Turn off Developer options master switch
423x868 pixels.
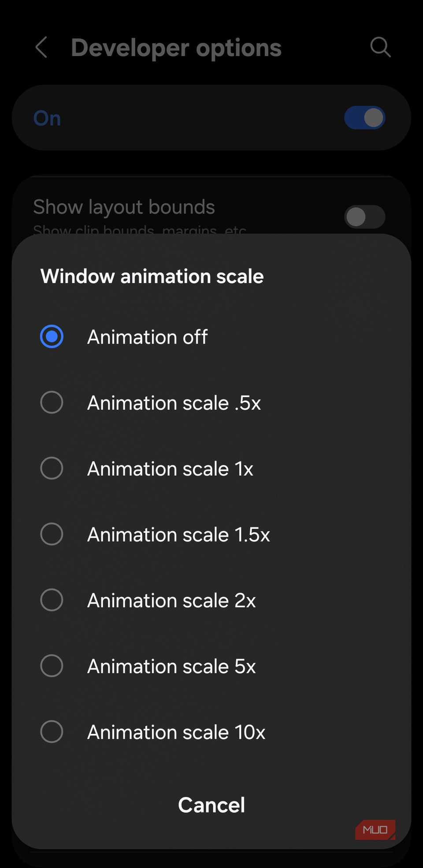tap(364, 118)
